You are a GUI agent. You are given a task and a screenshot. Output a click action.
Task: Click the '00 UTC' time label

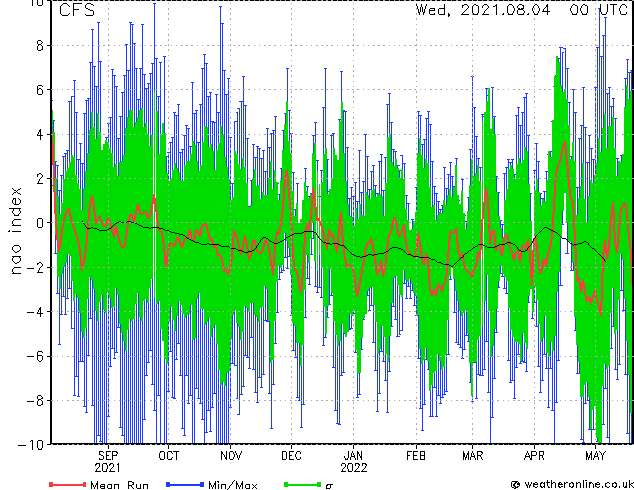point(599,10)
